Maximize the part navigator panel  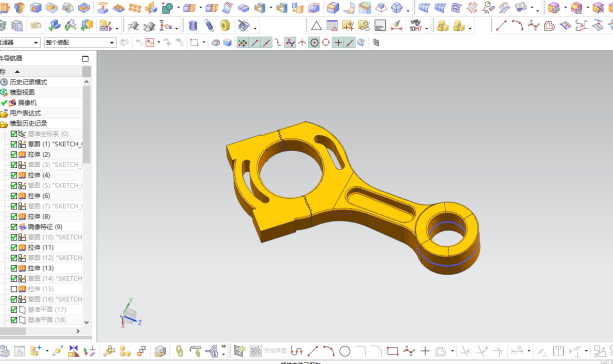tap(85, 59)
